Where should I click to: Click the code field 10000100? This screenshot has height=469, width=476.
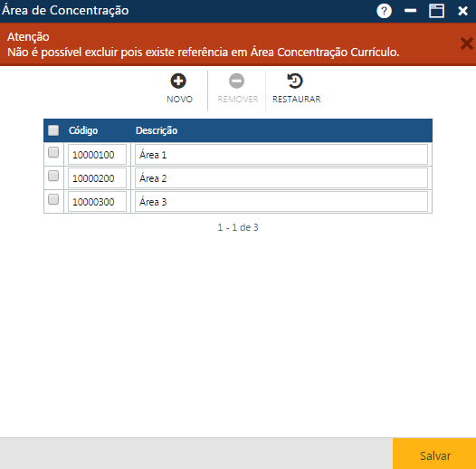[97, 155]
